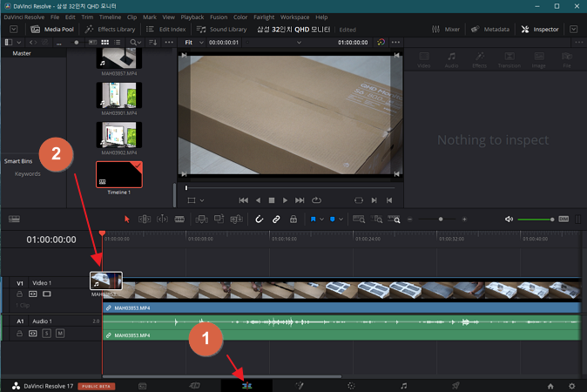Go to last frame playback button

[300, 200]
